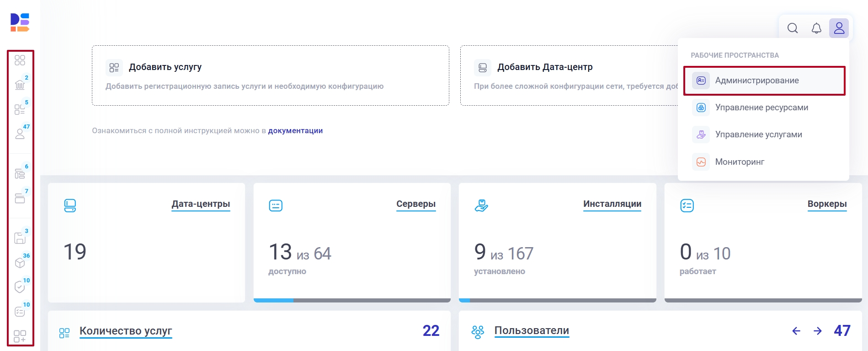Click the Инсталляции card icon
Viewport: 868px width, 351px height.
coord(481,205)
